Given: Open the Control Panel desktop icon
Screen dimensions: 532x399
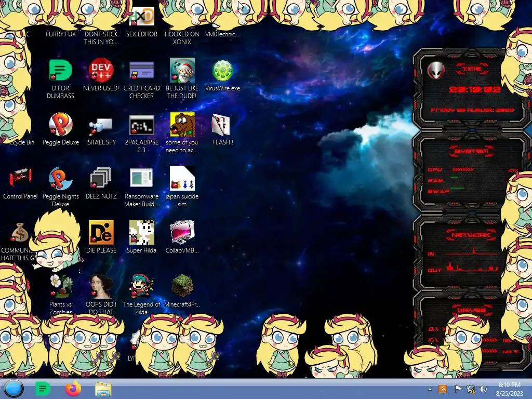Looking at the screenshot, I should [20, 178].
